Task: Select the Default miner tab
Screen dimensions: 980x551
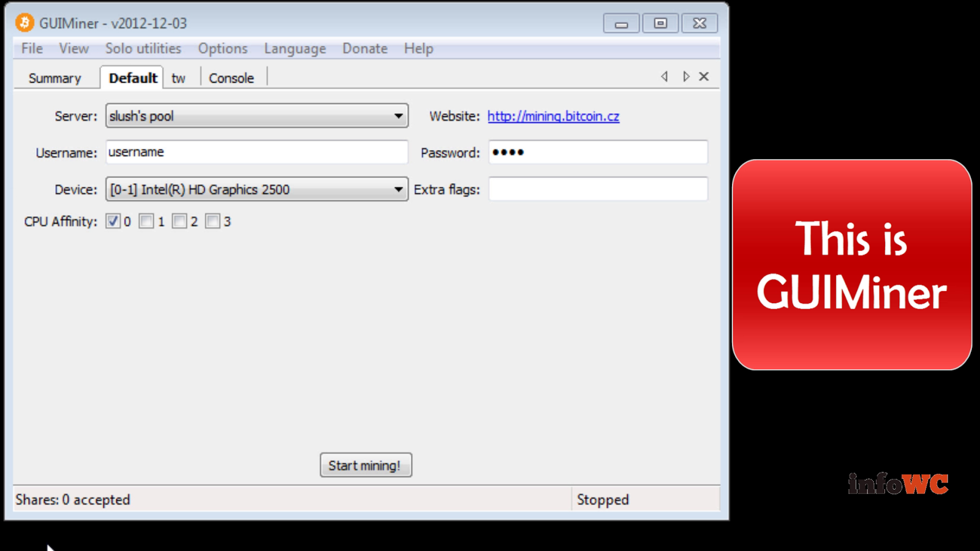Action: pyautogui.click(x=133, y=78)
